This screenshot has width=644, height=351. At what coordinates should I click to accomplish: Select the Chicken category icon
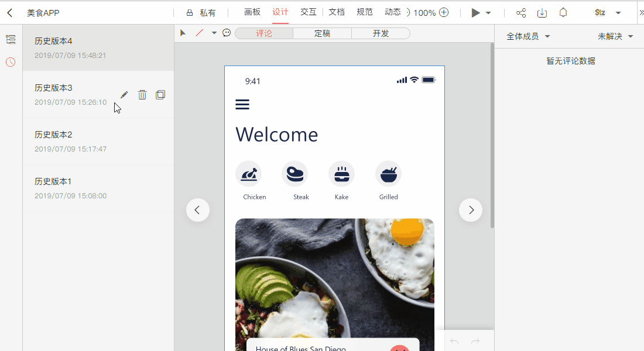(249, 174)
